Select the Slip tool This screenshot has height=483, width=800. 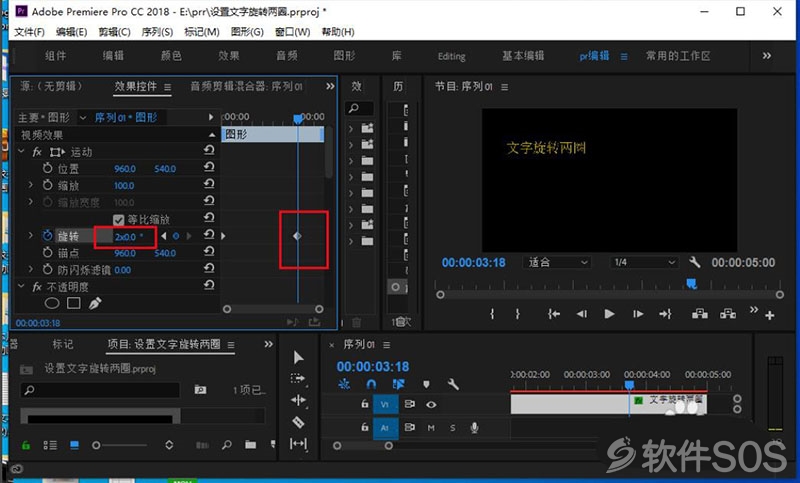click(x=298, y=444)
